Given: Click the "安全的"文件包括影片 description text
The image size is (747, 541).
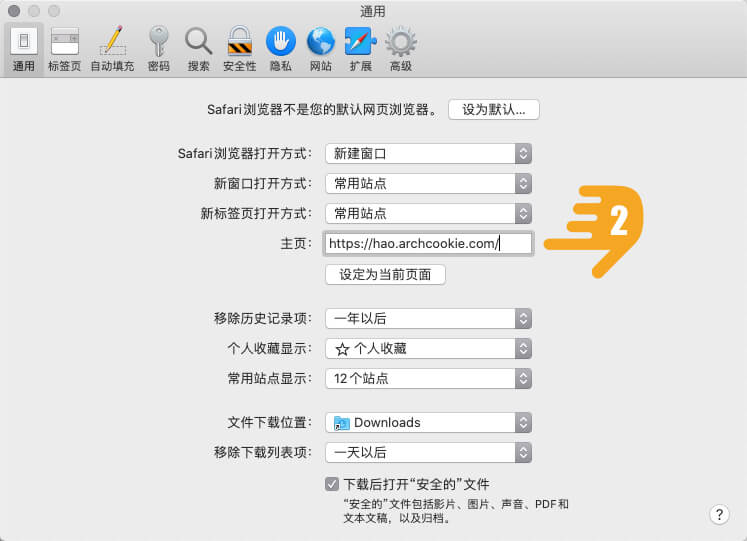Looking at the screenshot, I should tap(456, 511).
